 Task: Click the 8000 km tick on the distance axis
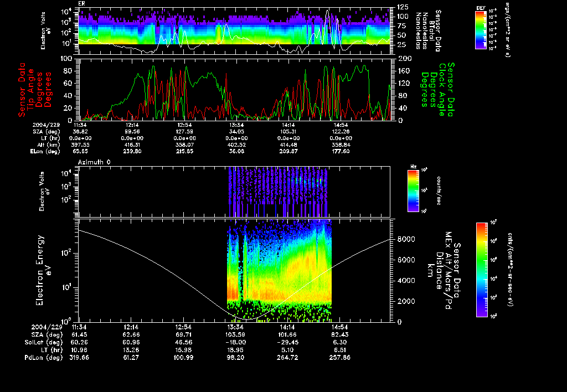(x=406, y=239)
